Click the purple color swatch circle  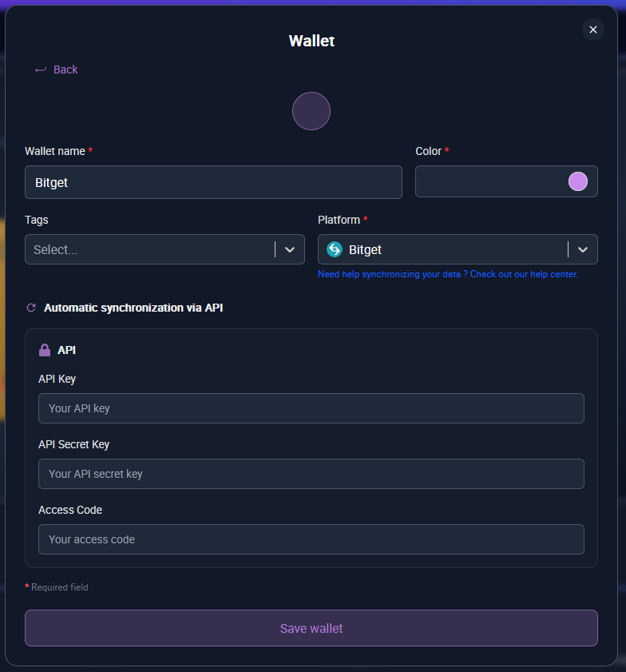577,181
